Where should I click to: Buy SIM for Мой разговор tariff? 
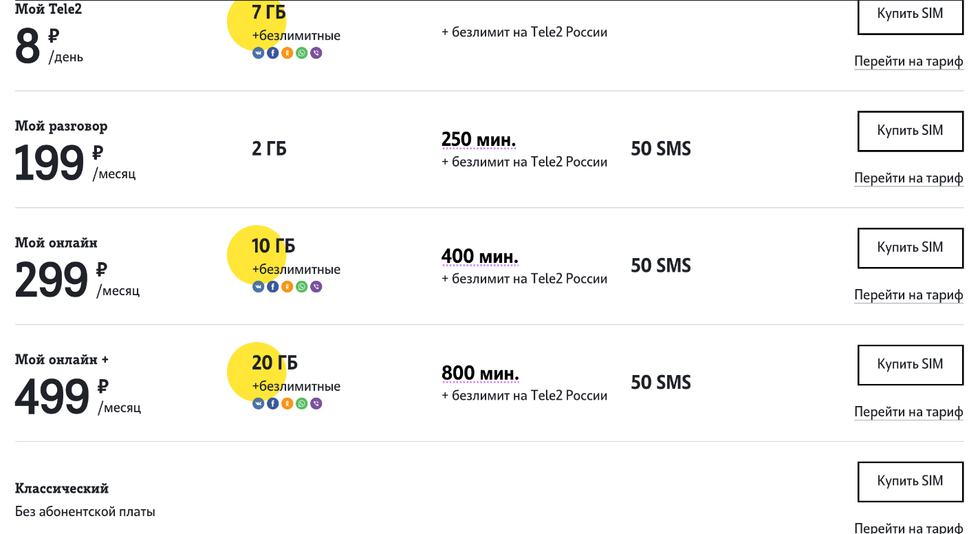click(911, 131)
